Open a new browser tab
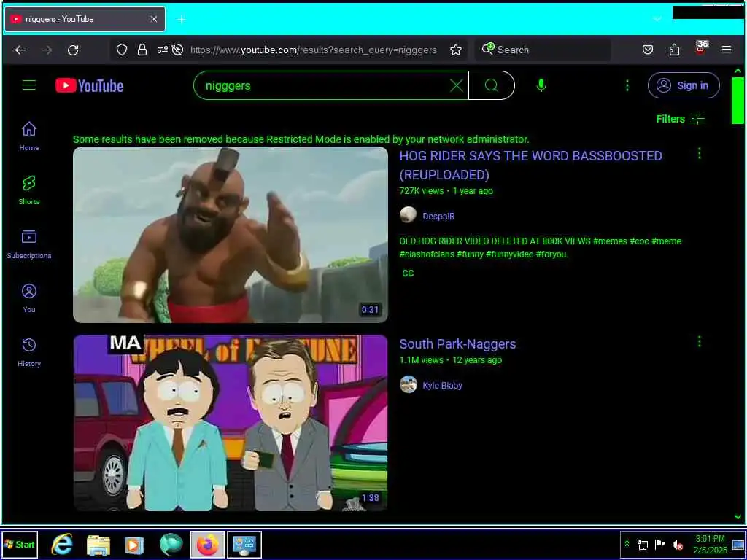Viewport: 747px width, 560px height. tap(181, 19)
